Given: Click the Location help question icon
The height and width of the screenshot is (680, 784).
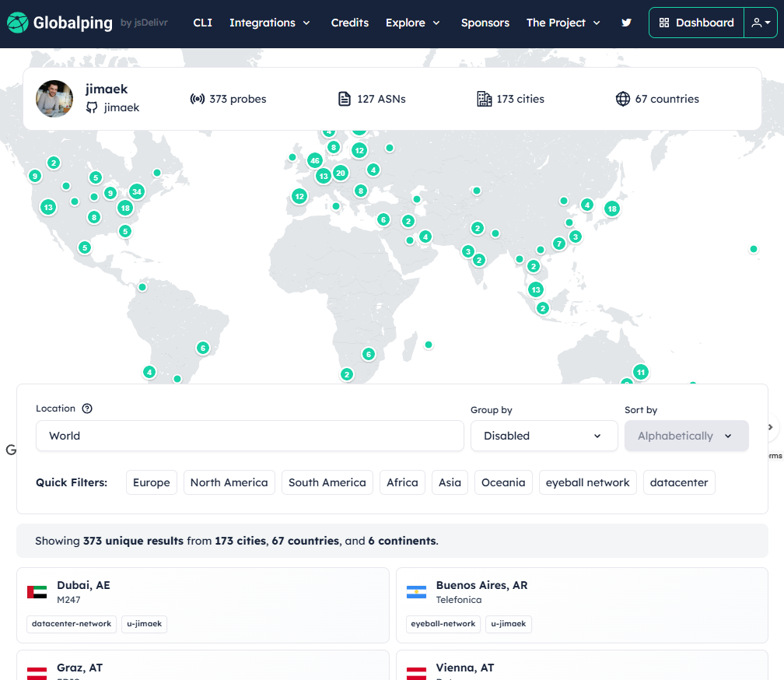Looking at the screenshot, I should click(x=87, y=408).
